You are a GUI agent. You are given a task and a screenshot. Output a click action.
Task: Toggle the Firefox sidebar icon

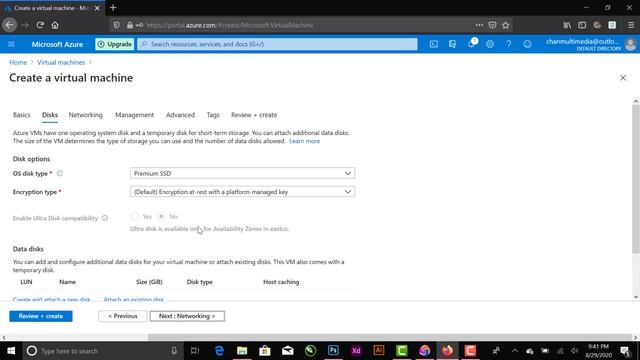click(x=582, y=25)
